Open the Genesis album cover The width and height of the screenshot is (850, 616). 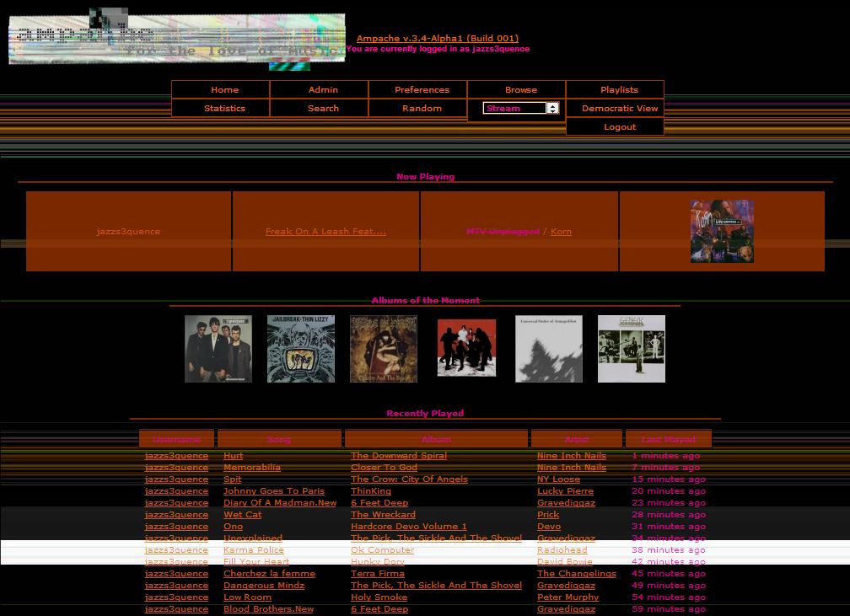[632, 349]
